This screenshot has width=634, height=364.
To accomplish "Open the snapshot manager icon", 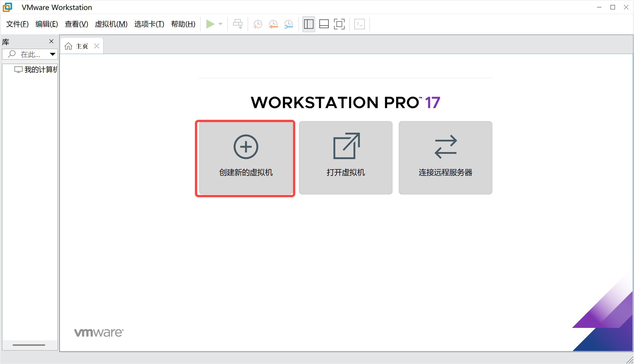I will click(x=289, y=24).
